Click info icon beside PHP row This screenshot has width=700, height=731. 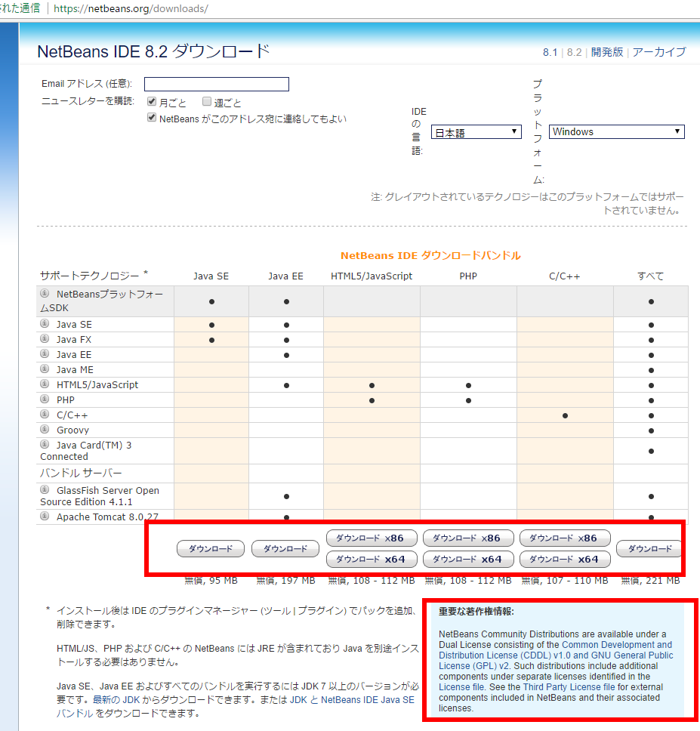pyautogui.click(x=45, y=399)
